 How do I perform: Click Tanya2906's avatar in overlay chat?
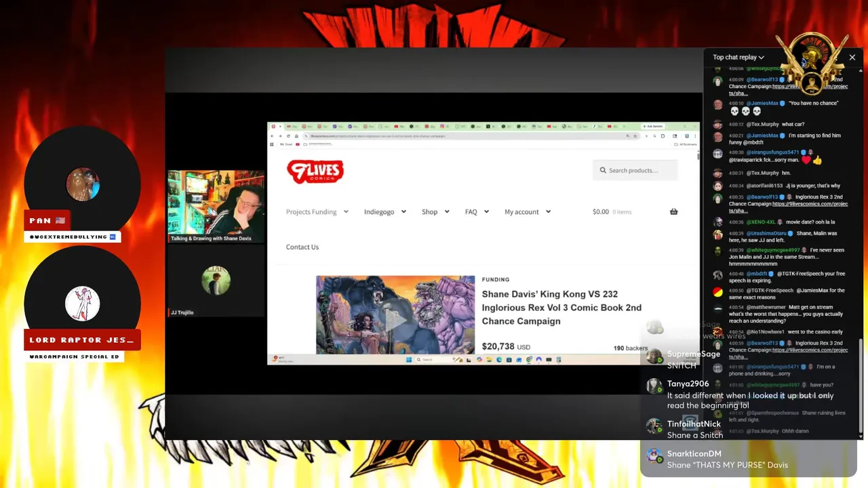(654, 386)
